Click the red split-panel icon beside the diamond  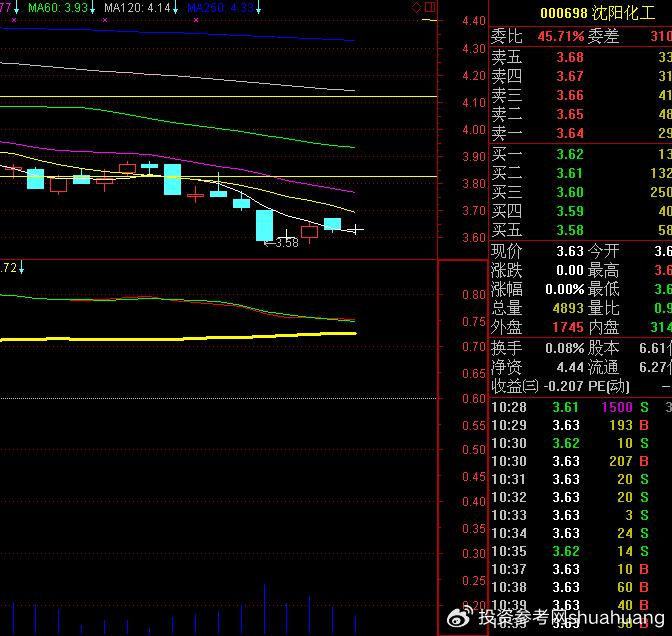(x=430, y=7)
